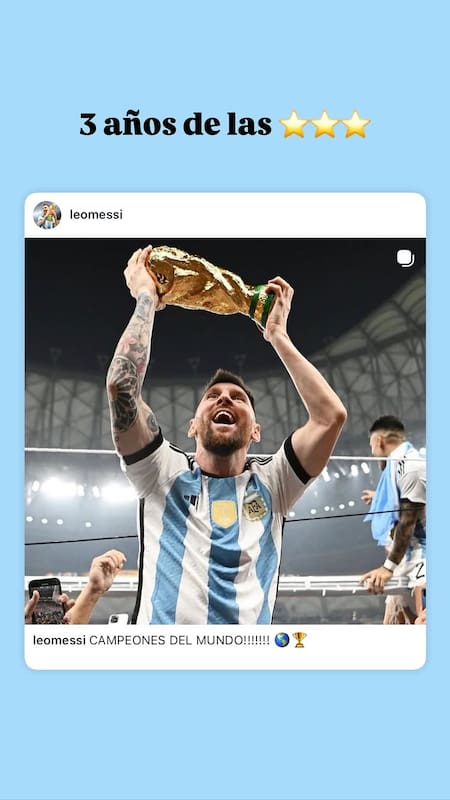The image size is (450, 800).
Task: Open bold leomessi name in caption
Action: click(59, 640)
